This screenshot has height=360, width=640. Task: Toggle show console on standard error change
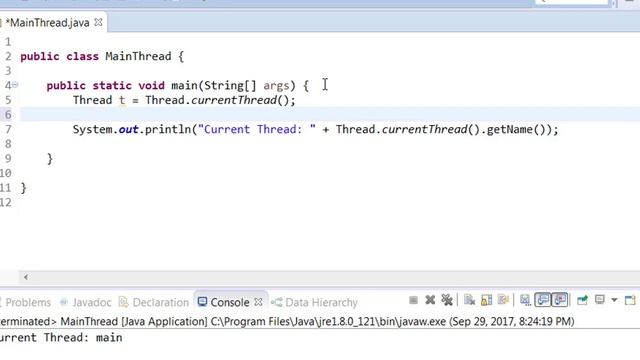[x=560, y=300]
